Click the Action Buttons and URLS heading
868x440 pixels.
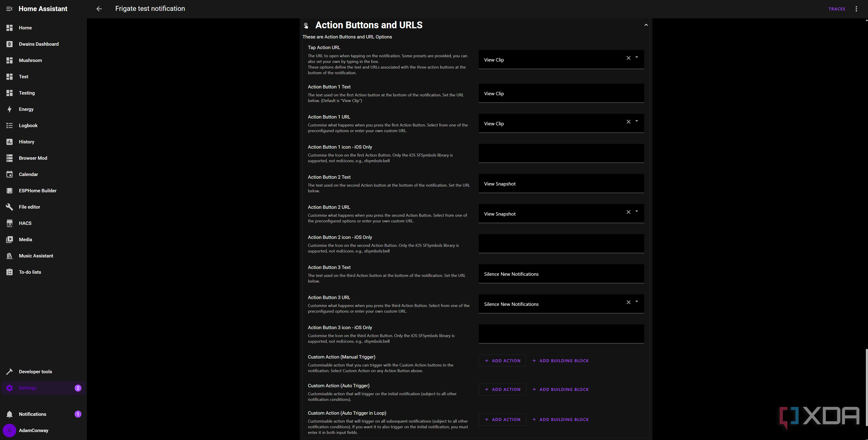tap(369, 25)
